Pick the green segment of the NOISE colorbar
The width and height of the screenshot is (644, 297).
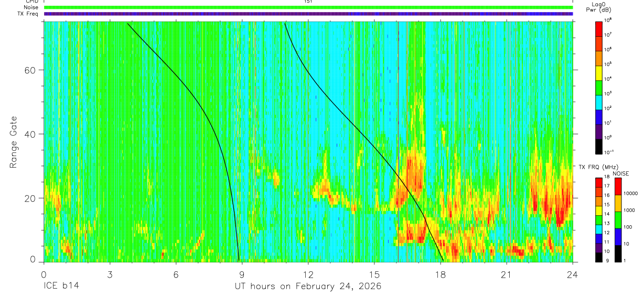pyautogui.click(x=618, y=219)
